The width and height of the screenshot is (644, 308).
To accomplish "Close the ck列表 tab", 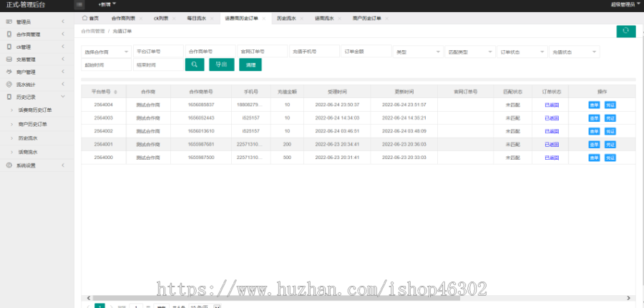I will pyautogui.click(x=174, y=19).
